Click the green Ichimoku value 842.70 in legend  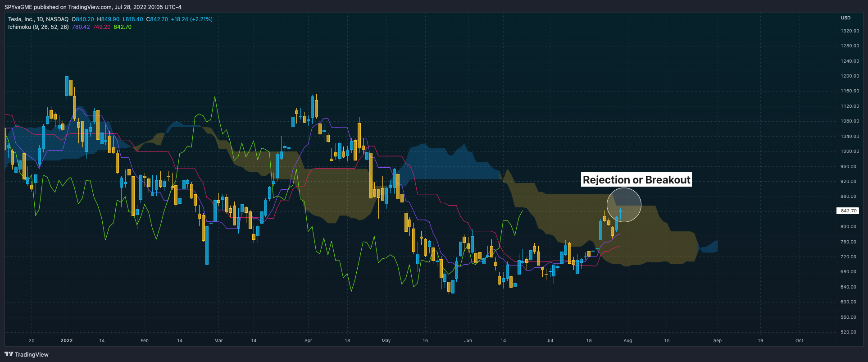click(123, 27)
